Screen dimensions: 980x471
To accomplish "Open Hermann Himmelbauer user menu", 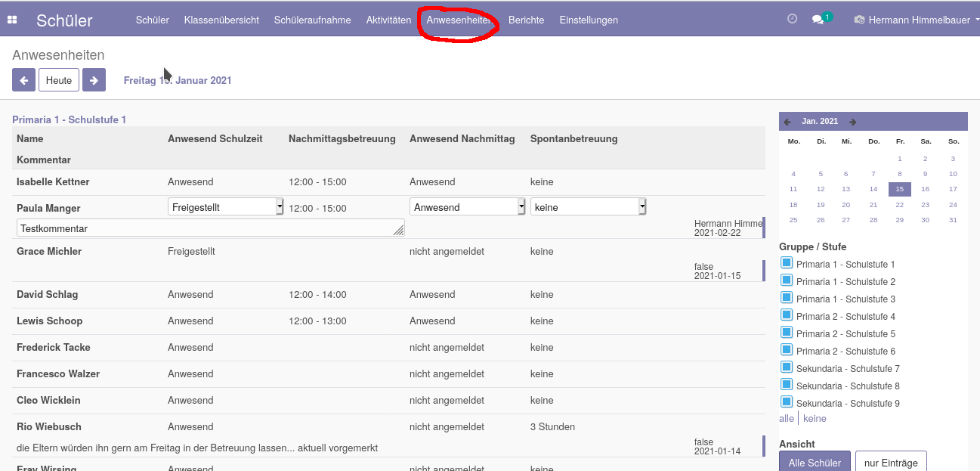I will pos(917,20).
